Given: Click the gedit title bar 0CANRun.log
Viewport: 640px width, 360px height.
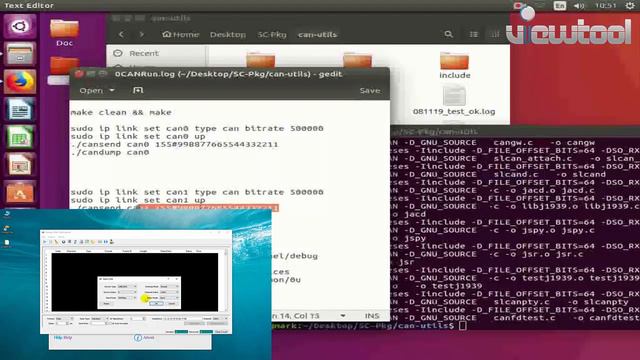Looking at the screenshot, I should click(x=228, y=74).
